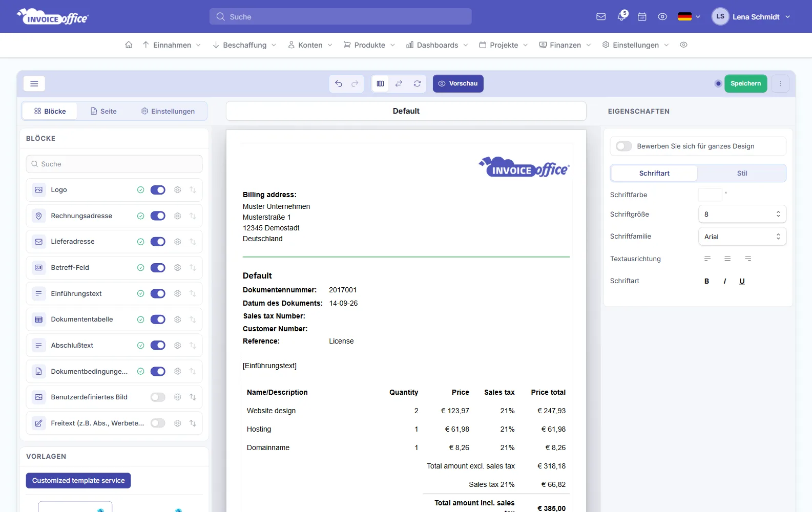Image resolution: width=812 pixels, height=512 pixels.
Task: Open the Finanzen menu
Action: tap(565, 45)
